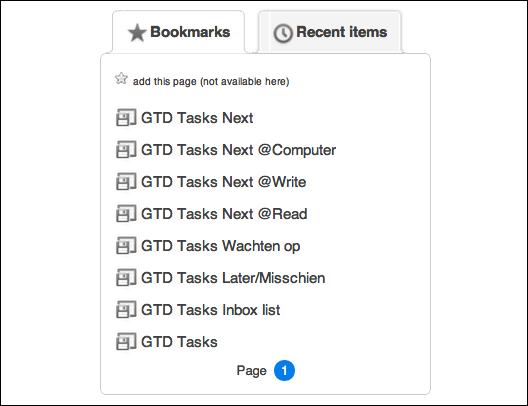Switch to the Bookmarks tab
The width and height of the screenshot is (528, 406).
[178, 32]
